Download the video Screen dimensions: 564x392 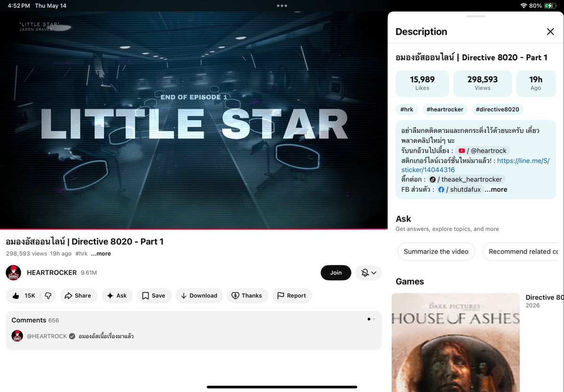199,296
